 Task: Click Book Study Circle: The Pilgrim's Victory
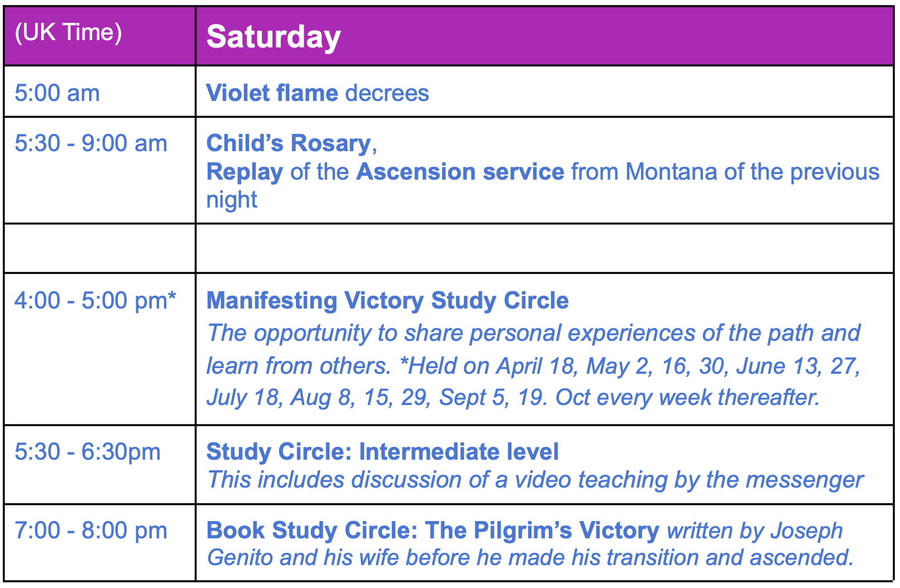(433, 531)
